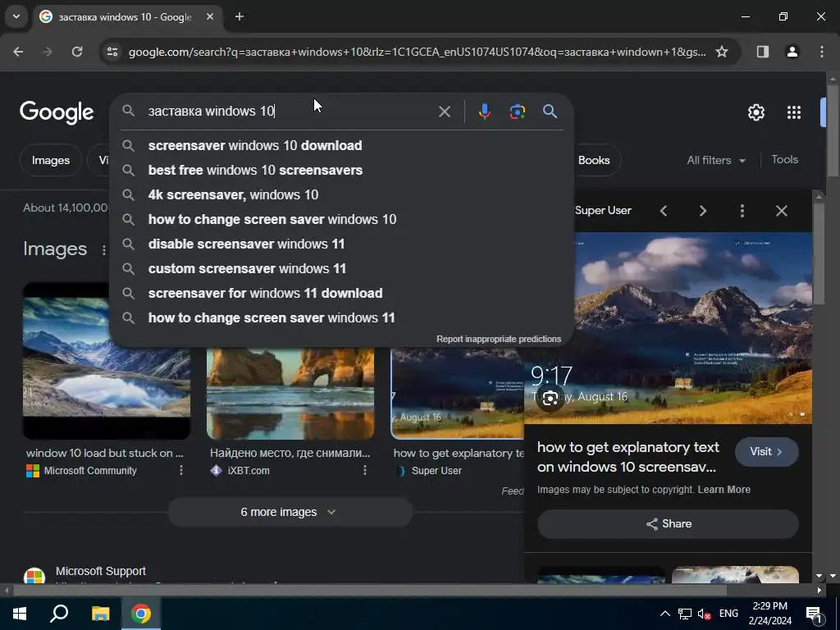Open how to get explanatory text title

point(628,457)
